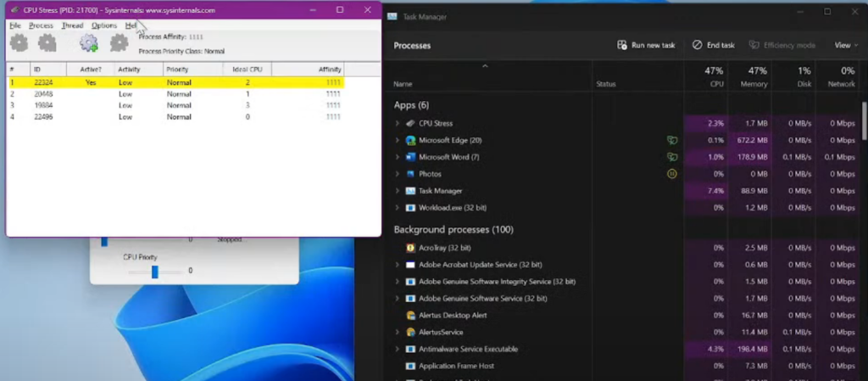868x381 pixels.
Task: Expand Antimalware Service Executable group
Action: (397, 349)
